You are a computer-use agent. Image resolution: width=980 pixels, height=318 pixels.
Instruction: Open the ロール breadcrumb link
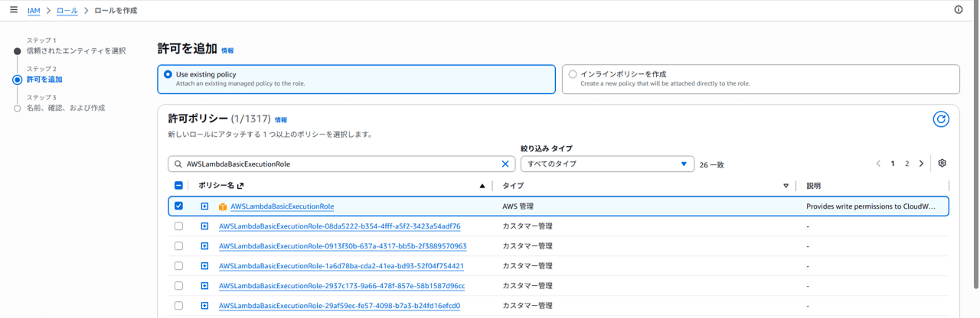67,11
